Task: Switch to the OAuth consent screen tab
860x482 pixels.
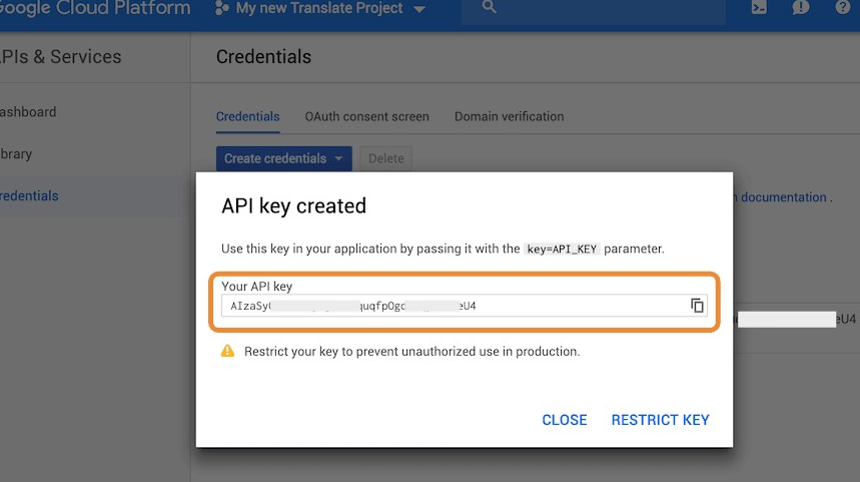Action: pyautogui.click(x=367, y=117)
